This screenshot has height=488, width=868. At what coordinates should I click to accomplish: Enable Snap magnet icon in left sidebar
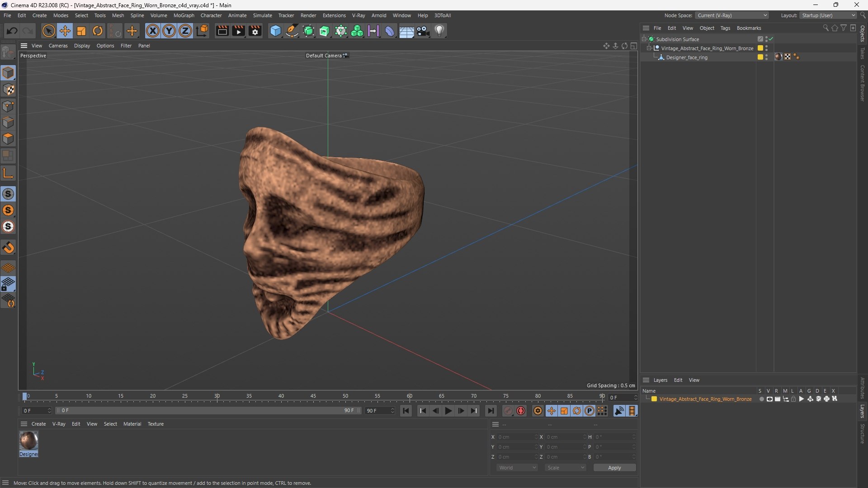[8, 248]
